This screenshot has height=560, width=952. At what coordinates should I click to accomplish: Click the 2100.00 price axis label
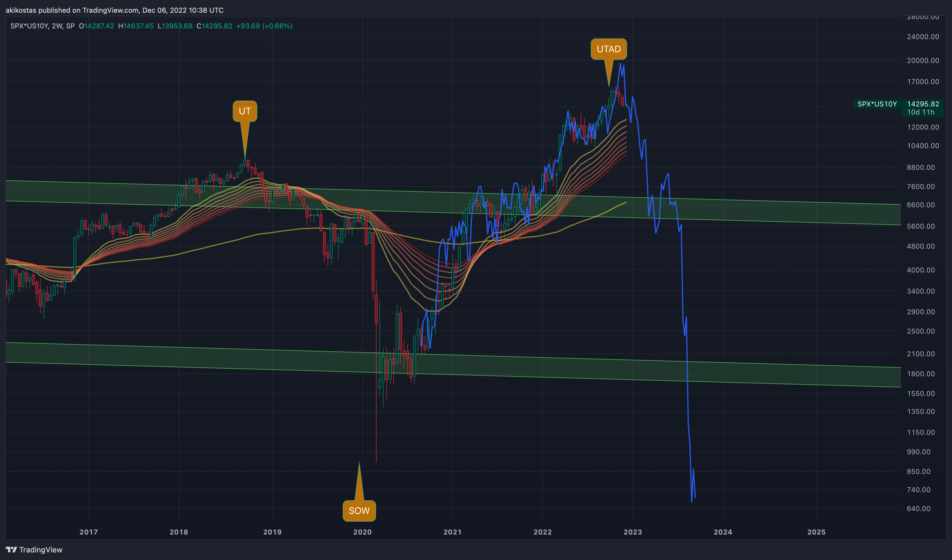click(921, 354)
